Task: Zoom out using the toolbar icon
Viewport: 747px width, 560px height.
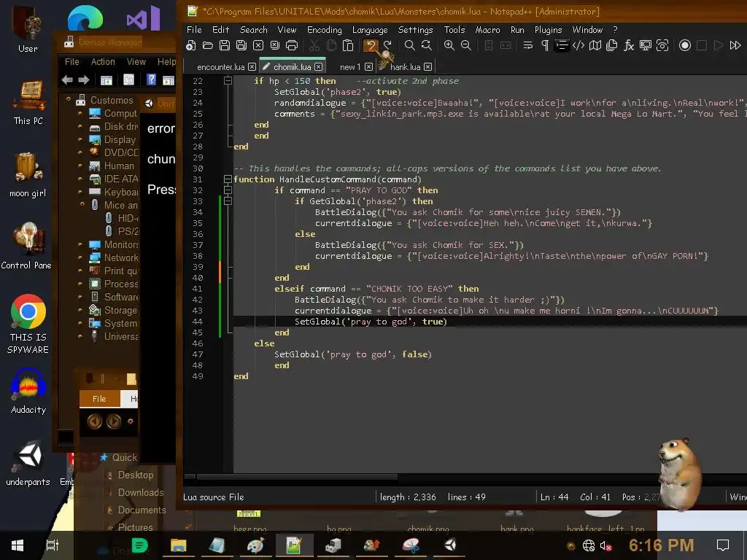Action: click(466, 45)
